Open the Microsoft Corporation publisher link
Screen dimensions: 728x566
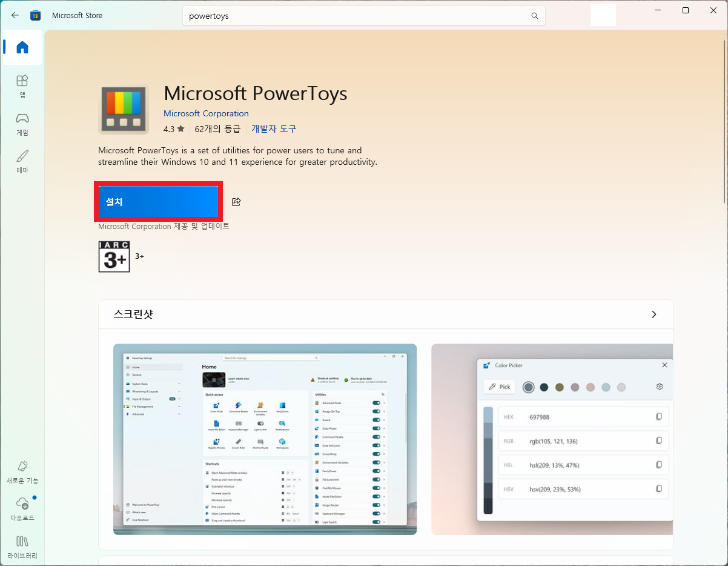(206, 113)
